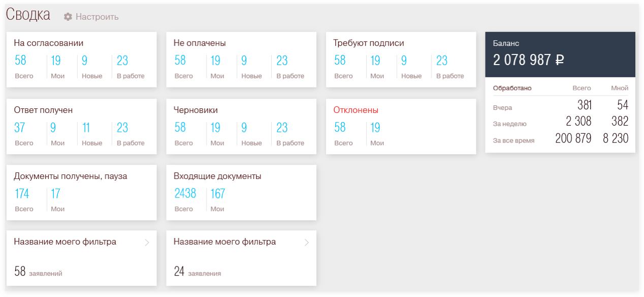This screenshot has width=644, height=297.
Task: Open the На согласовании card title
Action: coord(49,43)
